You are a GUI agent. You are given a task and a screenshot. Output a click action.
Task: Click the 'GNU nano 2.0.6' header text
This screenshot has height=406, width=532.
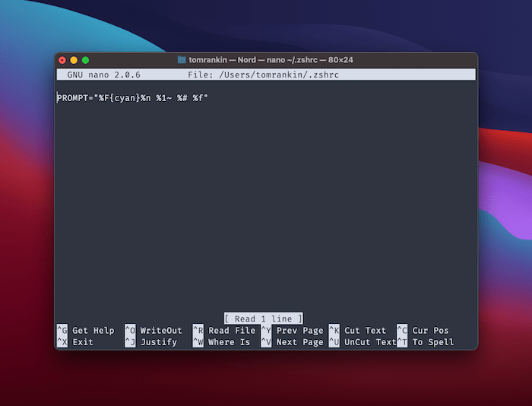[x=103, y=75]
